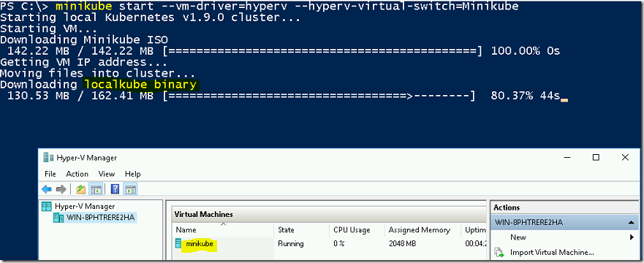Click the Running state cell for minikube
This screenshot has width=644, height=263.
click(x=291, y=244)
